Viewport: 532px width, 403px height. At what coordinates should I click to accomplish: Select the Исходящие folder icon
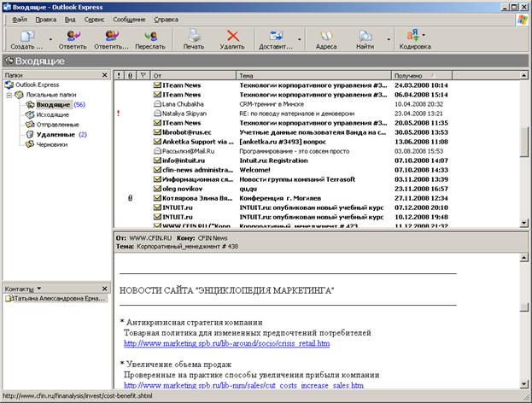31,114
